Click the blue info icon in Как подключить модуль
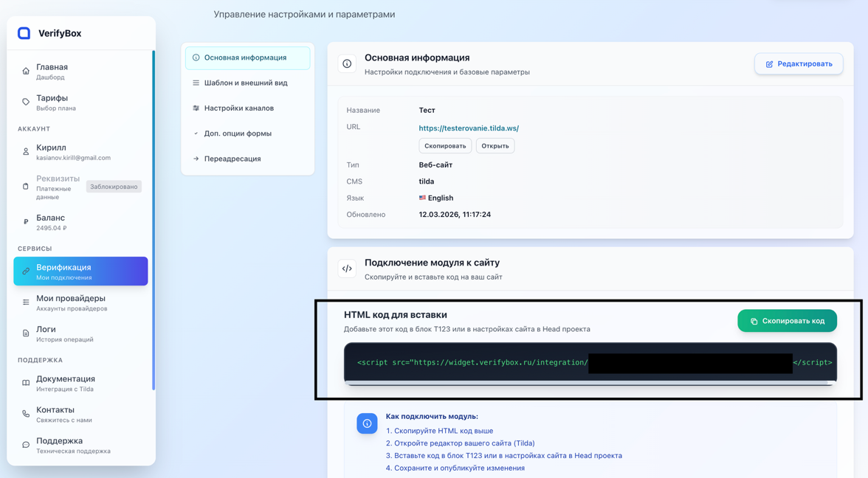Screen dimensions: 868x478 point(367,423)
